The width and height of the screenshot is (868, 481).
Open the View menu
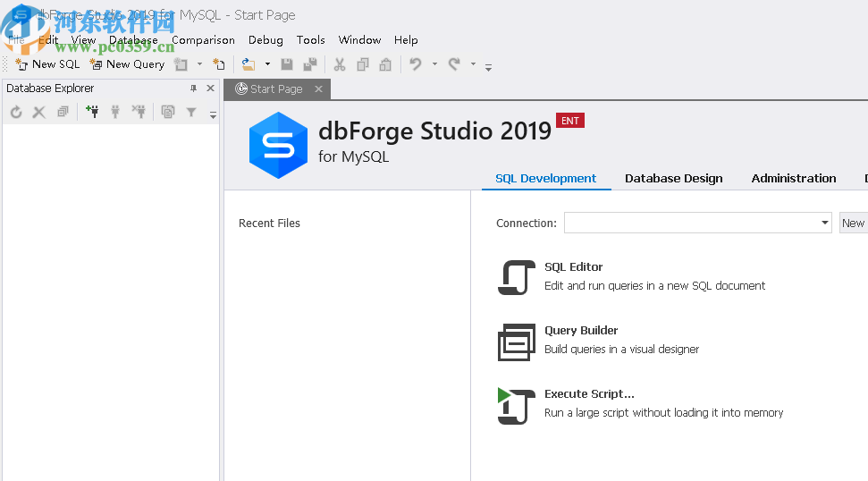coord(83,40)
